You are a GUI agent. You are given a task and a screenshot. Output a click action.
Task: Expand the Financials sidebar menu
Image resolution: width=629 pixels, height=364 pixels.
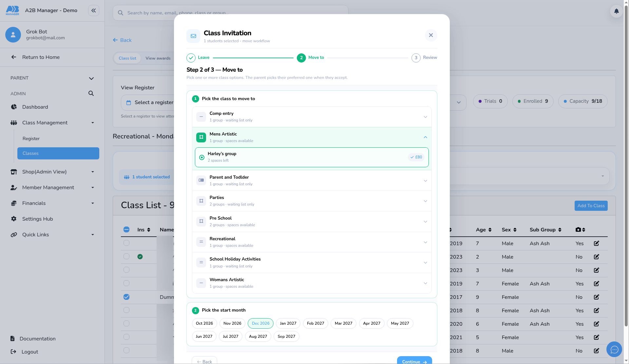(52, 203)
